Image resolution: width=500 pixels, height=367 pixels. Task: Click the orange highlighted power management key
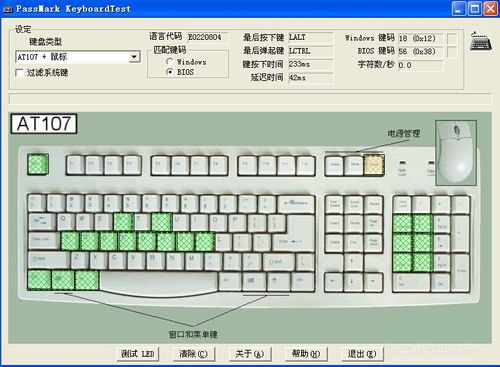click(374, 165)
